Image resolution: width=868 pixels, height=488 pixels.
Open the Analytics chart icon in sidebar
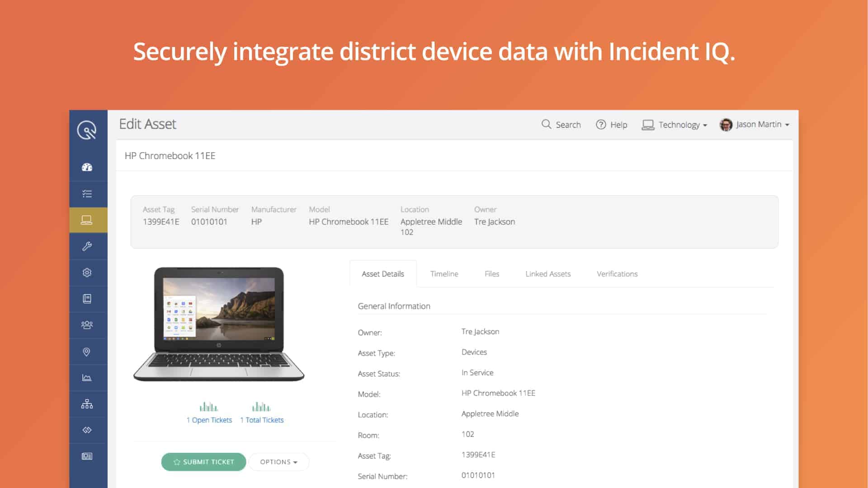coord(87,378)
